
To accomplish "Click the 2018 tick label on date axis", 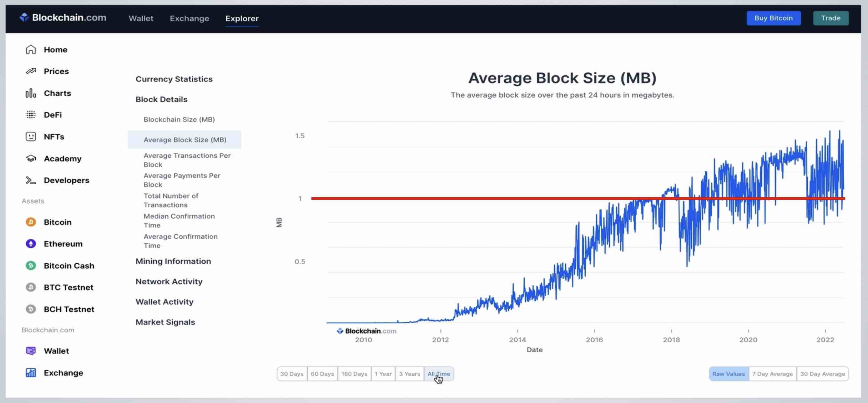I will coord(671,339).
